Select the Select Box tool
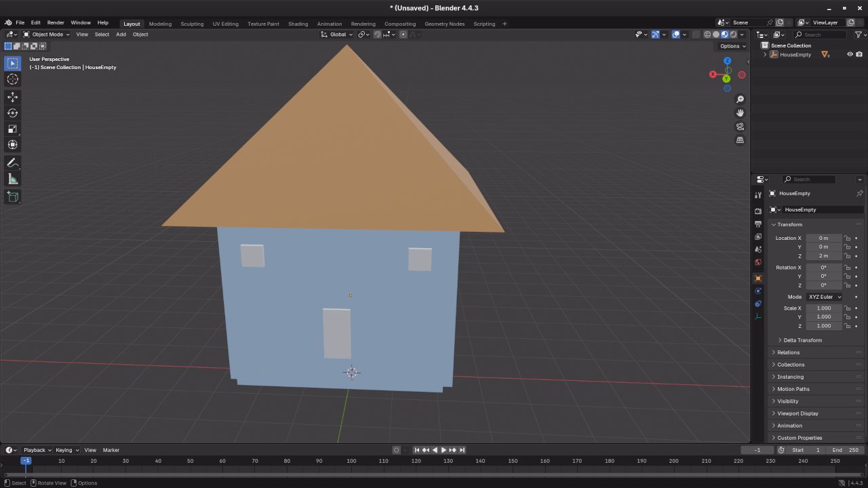This screenshot has width=868, height=488. 12,64
